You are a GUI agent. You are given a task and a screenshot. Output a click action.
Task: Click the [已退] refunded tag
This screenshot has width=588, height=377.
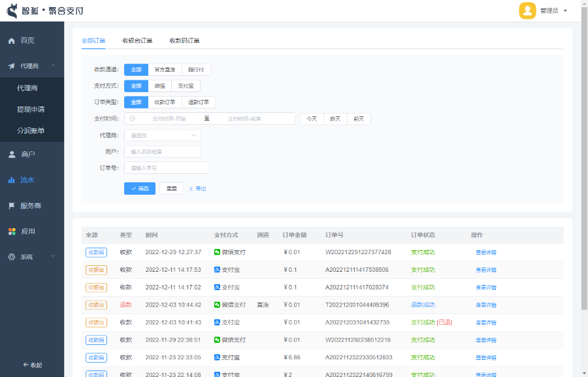(444, 323)
